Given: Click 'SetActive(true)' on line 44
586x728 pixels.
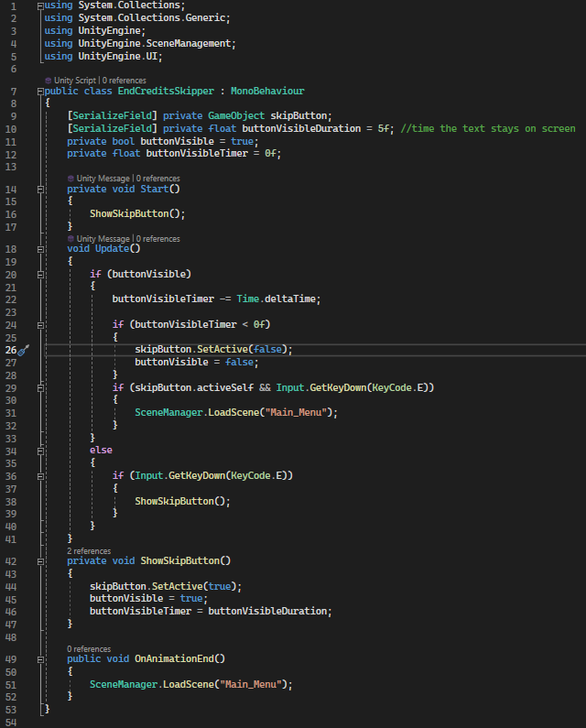Looking at the screenshot, I should pos(194,586).
